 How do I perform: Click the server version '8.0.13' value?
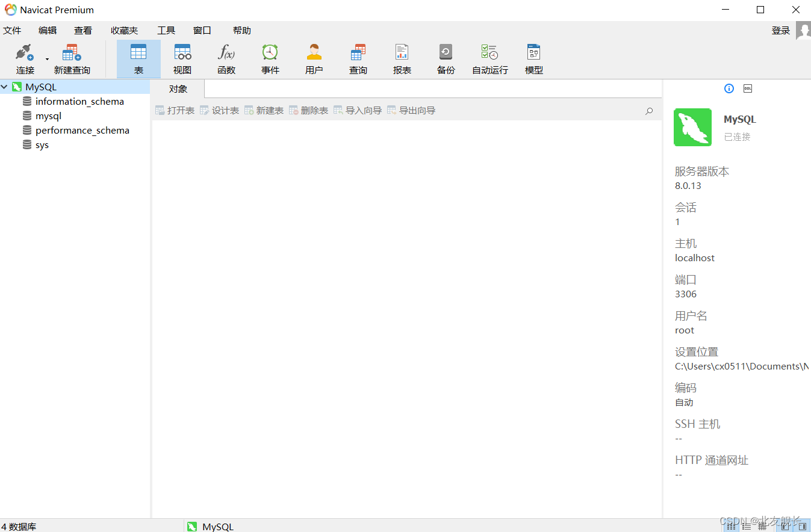tap(688, 186)
